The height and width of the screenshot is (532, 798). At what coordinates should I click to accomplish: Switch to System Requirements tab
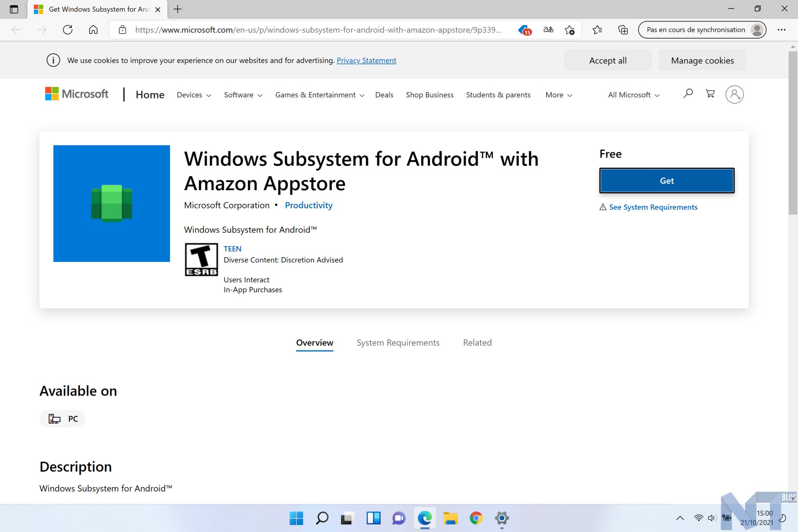[398, 343]
